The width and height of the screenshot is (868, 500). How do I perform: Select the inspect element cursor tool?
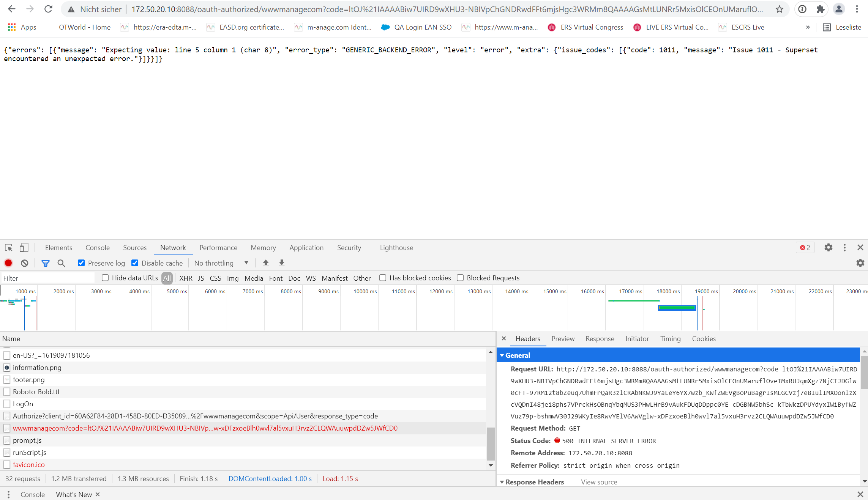(8, 247)
